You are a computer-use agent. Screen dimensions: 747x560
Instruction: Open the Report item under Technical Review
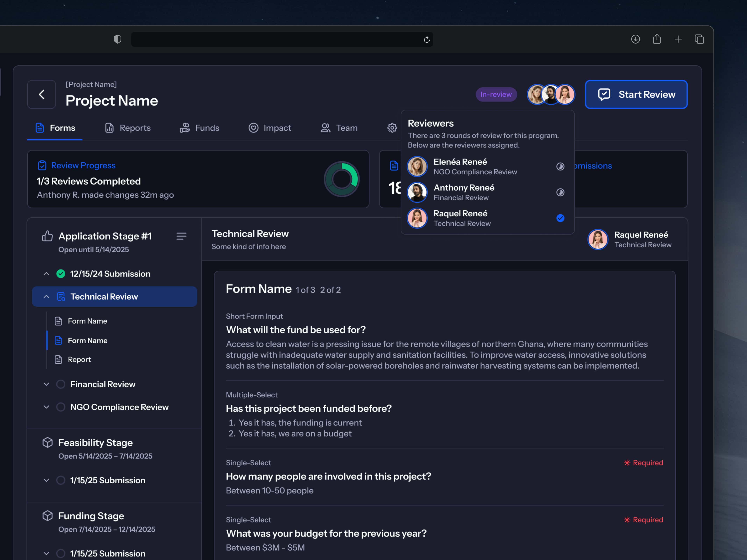click(79, 360)
